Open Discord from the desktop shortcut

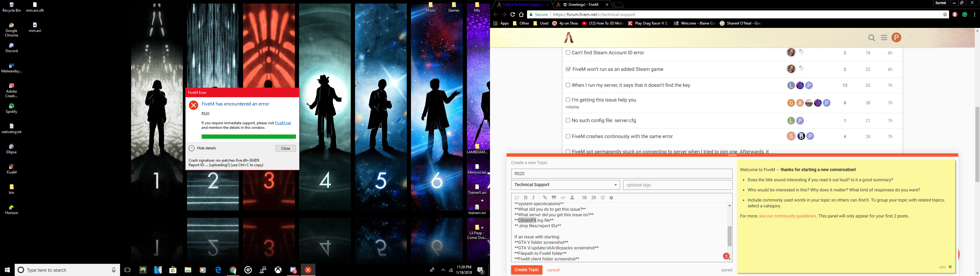[11, 48]
